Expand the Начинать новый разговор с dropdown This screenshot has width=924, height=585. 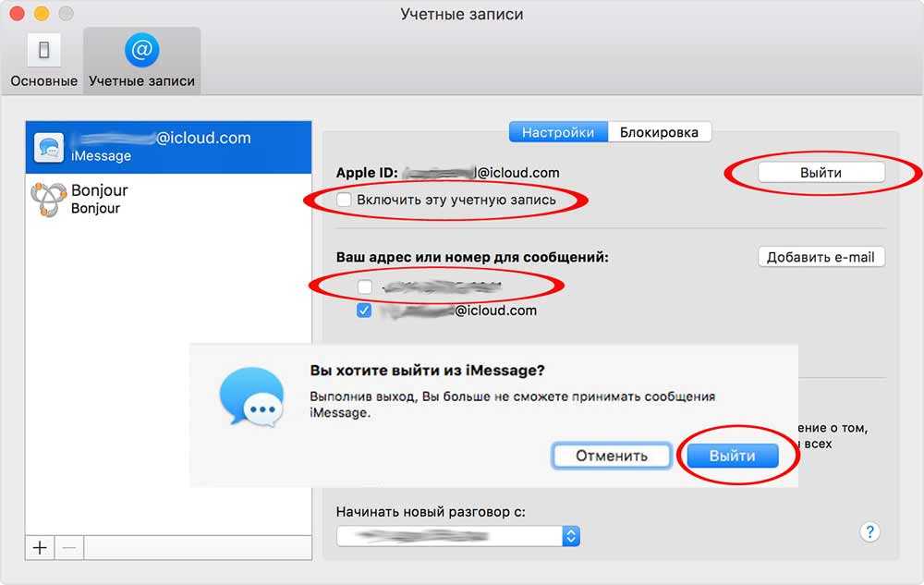[571, 535]
